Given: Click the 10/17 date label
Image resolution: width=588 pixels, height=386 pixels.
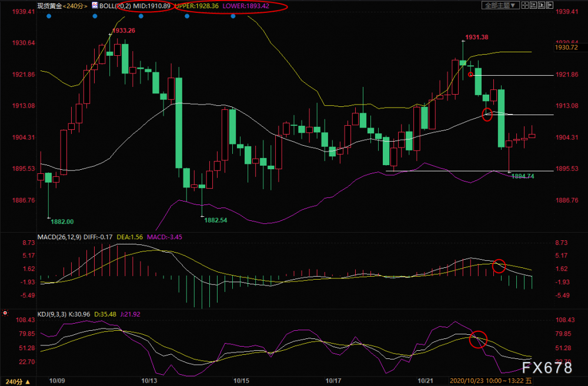Looking at the screenshot, I should [333, 381].
